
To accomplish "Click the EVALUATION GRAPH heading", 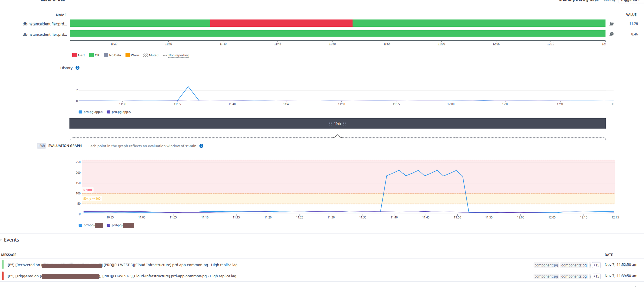I will coord(65,146).
